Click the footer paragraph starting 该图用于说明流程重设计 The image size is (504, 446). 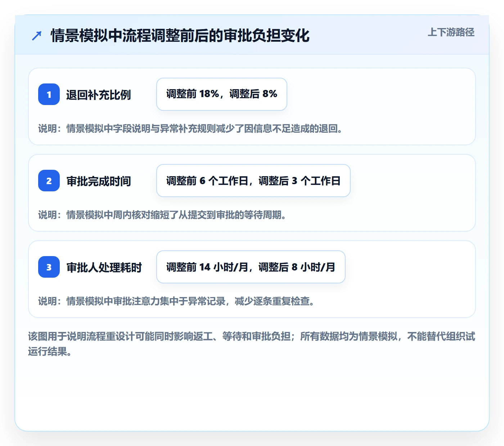pos(252,344)
